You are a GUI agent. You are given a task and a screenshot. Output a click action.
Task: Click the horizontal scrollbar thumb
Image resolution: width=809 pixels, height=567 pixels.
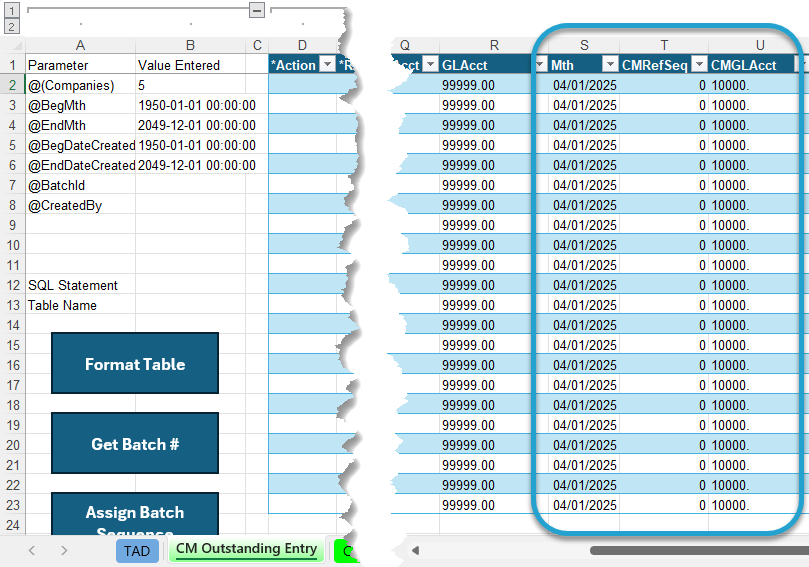point(699,550)
